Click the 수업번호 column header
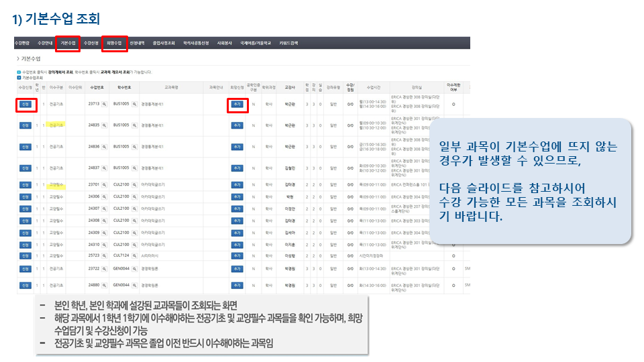Screen dimensions: 644x362 coord(97,87)
